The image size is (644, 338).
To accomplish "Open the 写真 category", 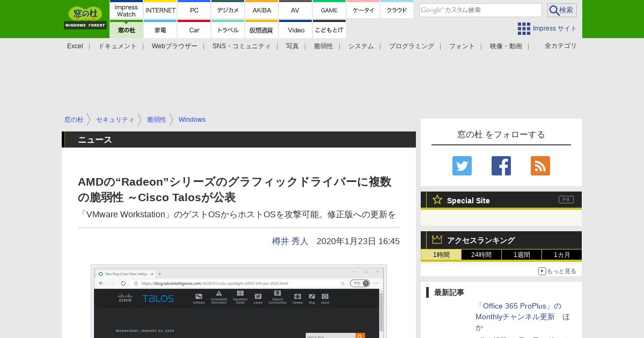I will pos(292,46).
